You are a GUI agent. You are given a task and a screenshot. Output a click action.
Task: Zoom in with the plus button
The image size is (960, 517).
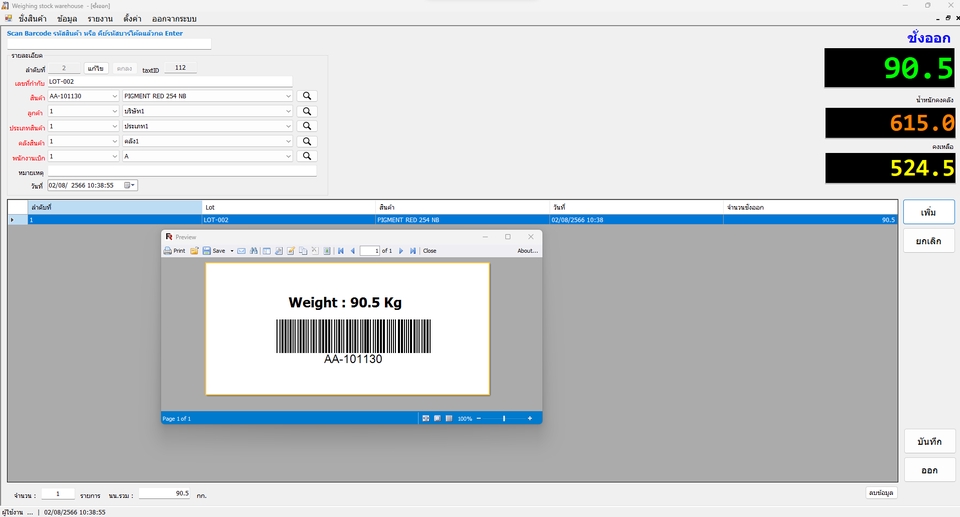tap(530, 418)
